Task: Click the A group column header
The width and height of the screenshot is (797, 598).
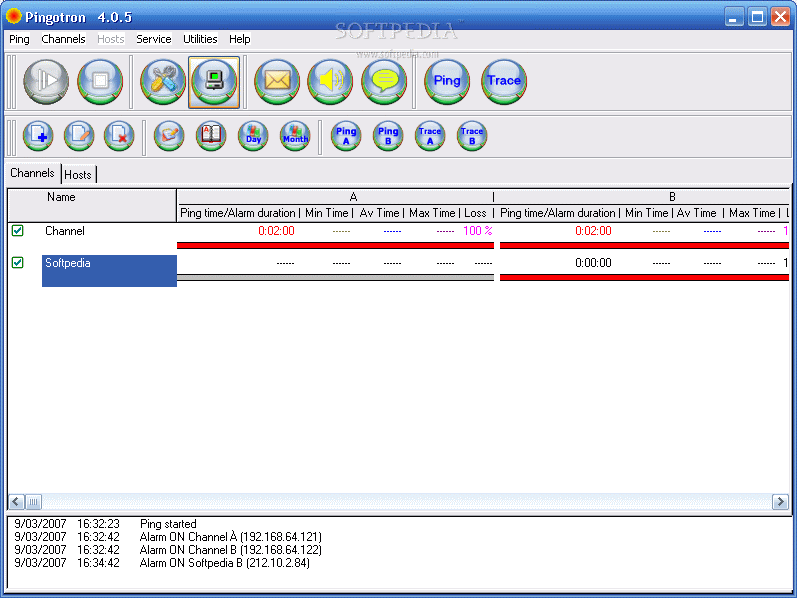Action: tap(335, 197)
